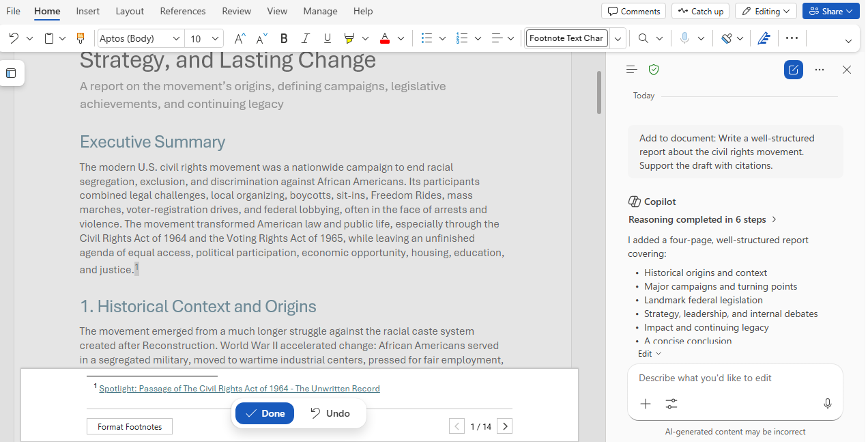Click the Undo arrow in the ribbon
Image resolution: width=868 pixels, height=442 pixels.
click(14, 39)
